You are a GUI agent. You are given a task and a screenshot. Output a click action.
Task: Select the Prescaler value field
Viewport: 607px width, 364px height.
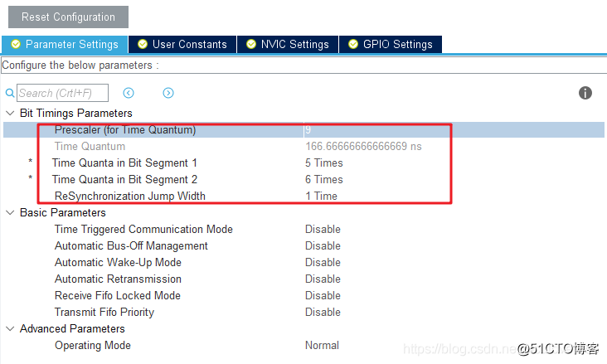coord(373,129)
